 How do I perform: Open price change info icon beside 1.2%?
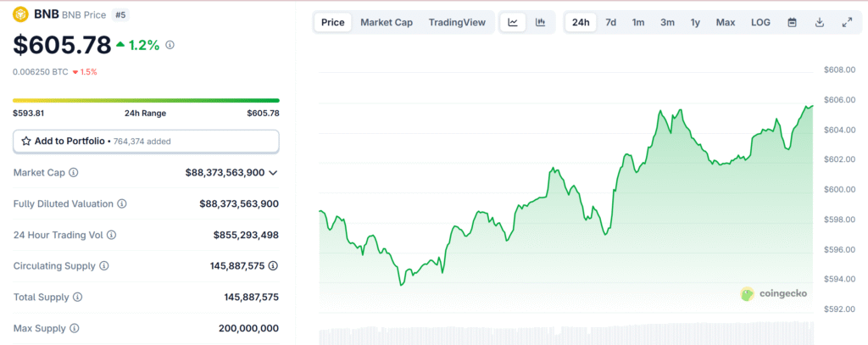point(170,45)
